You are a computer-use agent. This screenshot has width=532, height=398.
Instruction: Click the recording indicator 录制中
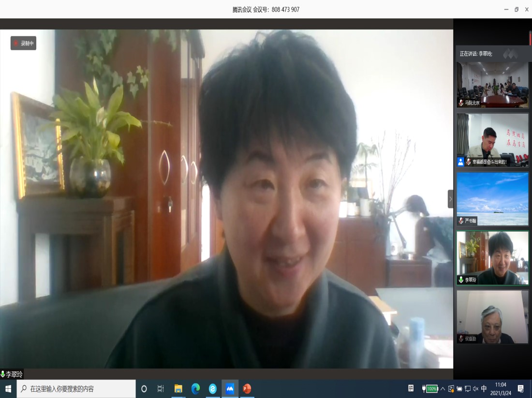pyautogui.click(x=23, y=43)
